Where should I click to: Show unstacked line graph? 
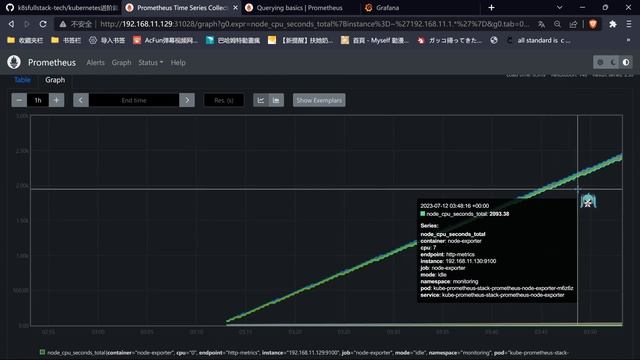(x=261, y=100)
